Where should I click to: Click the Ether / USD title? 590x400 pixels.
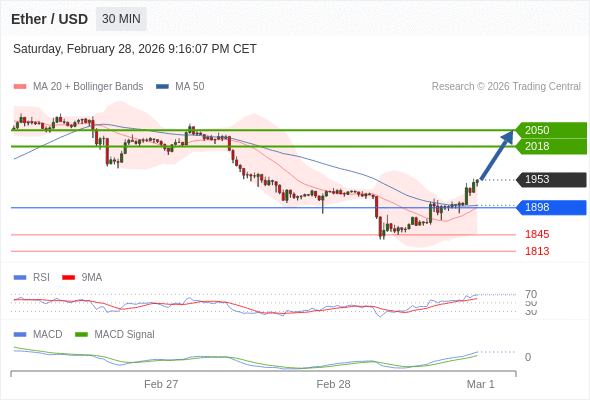(x=50, y=19)
